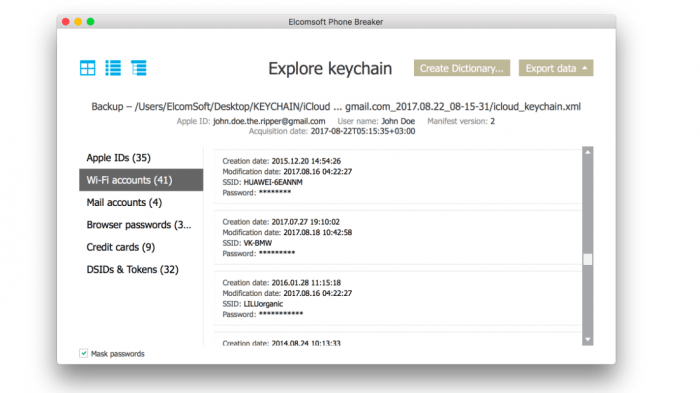
Task: Select the HUAWEI-6EANNM SSID text
Action: click(273, 182)
